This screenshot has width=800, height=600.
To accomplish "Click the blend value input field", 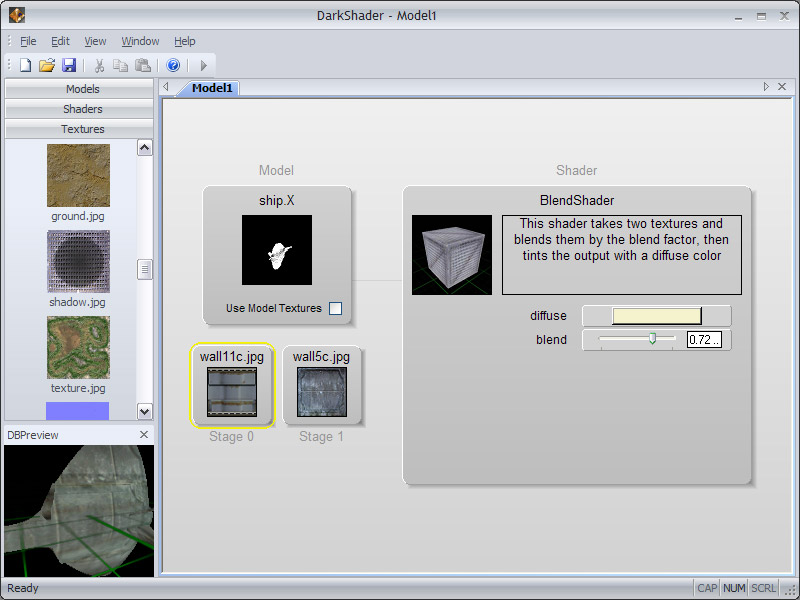I will (705, 340).
